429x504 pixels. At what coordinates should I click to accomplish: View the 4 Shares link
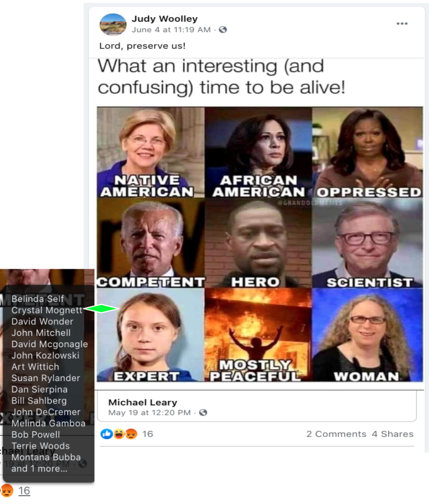coord(393,434)
